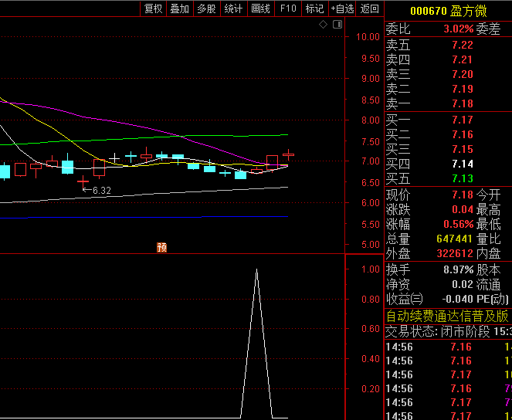Open the 统计 statistics tool
Image resolution: width=512 pixels, height=420 pixels.
233,8
